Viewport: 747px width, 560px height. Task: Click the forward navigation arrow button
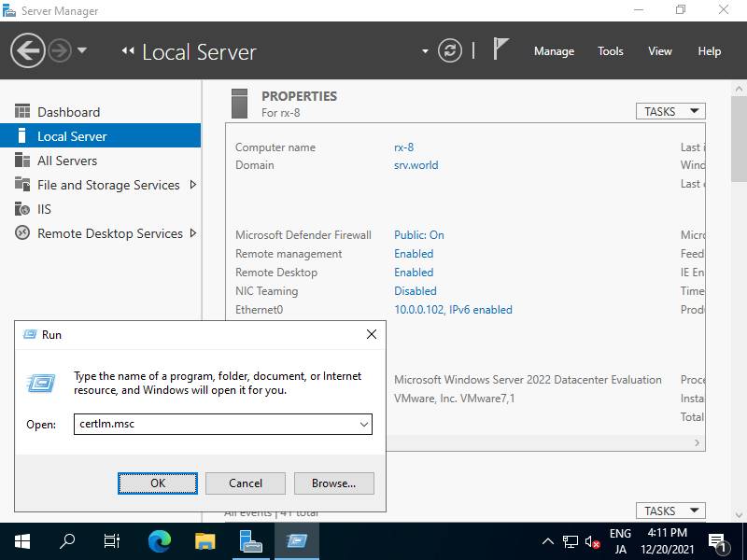(60, 50)
